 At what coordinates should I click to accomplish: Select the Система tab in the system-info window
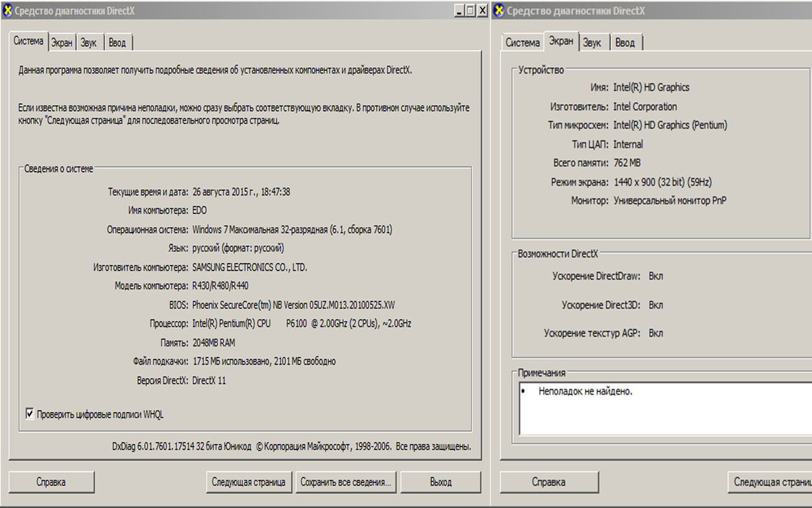29,41
